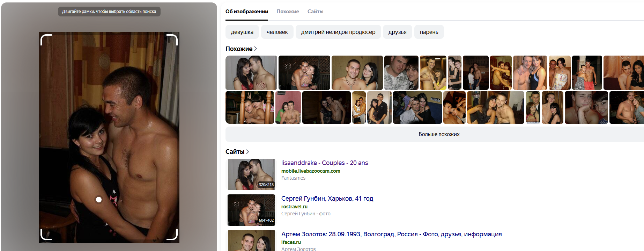Open the site result thumbnail labeled 604×402
Image resolution: width=644 pixels, height=251 pixels.
[251, 210]
